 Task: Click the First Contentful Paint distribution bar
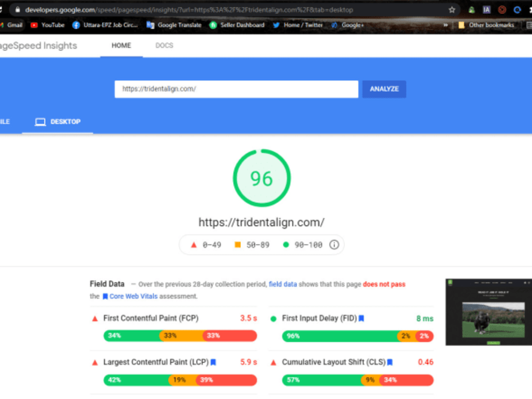(x=180, y=336)
